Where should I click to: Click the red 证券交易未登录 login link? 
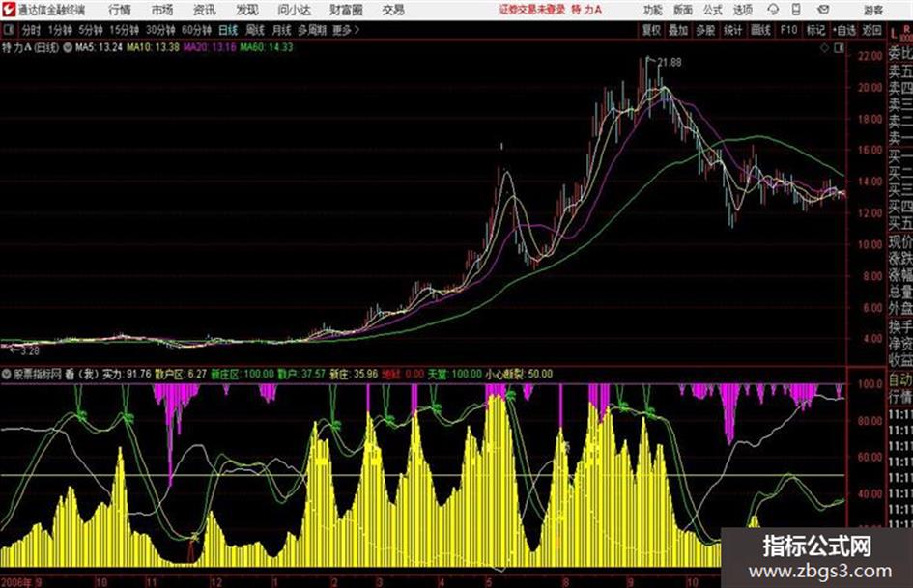pos(532,10)
